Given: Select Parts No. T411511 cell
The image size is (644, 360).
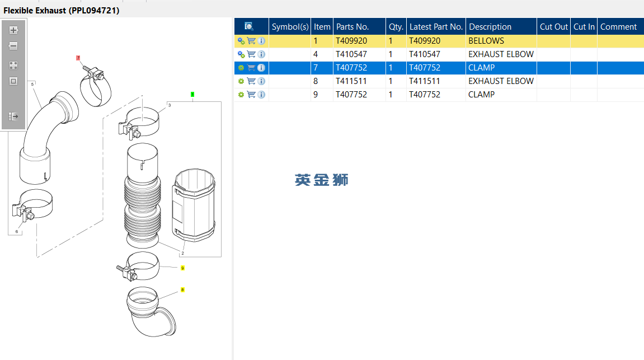Looking at the screenshot, I should pos(359,81).
